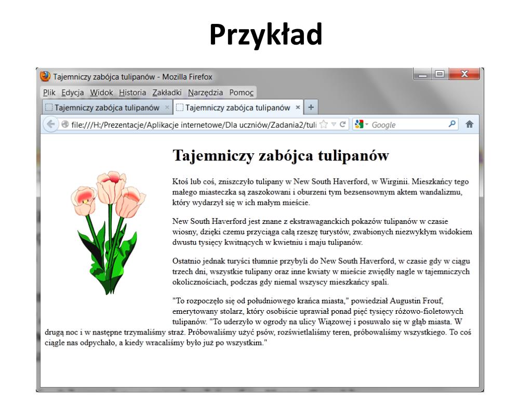This screenshot has width=532, height=399.
Task: Open the Edycja menu
Action: 72,92
